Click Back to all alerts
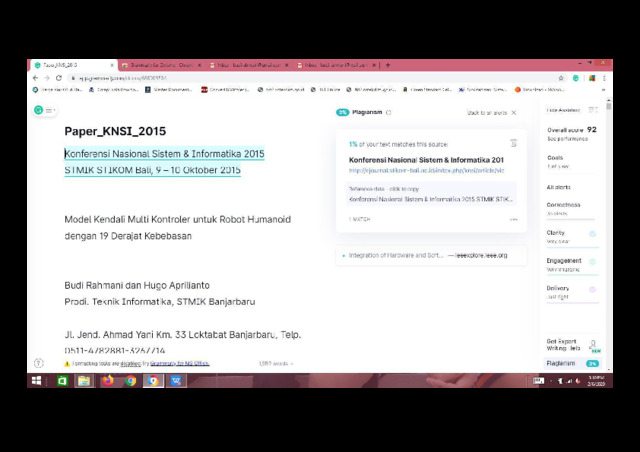Screen dimensions: 640x452 point(487,113)
